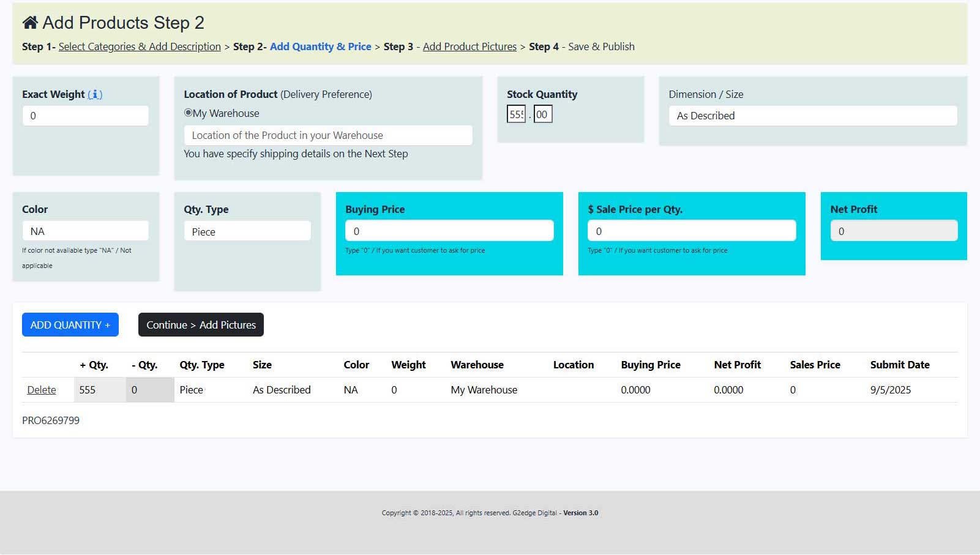Click the Sales Price column header

[x=815, y=365]
